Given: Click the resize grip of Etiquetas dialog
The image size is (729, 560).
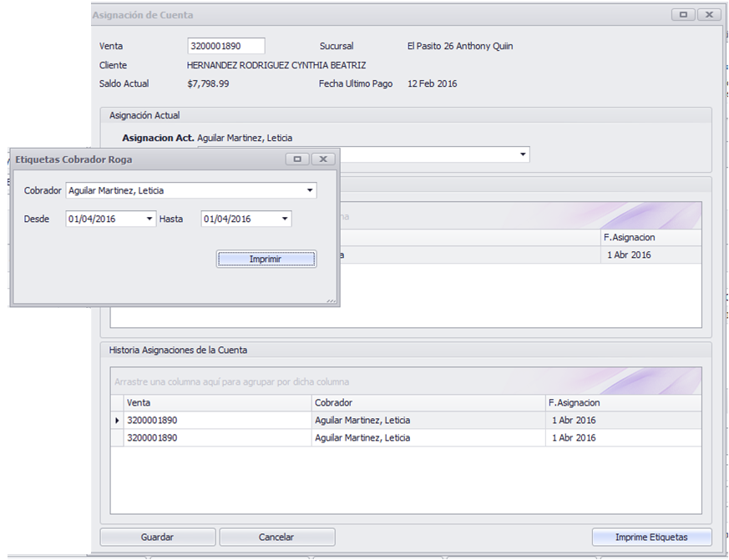Looking at the screenshot, I should pos(331,300).
